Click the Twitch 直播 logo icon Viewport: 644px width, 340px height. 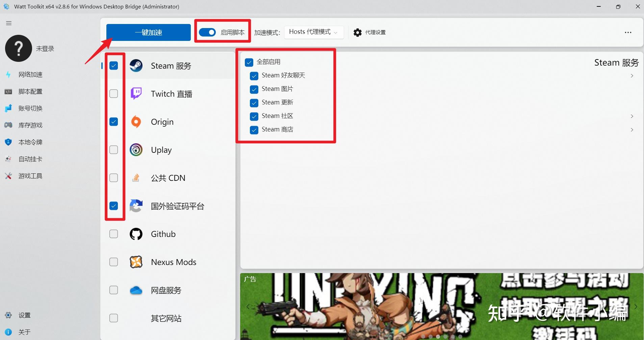pyautogui.click(x=136, y=94)
